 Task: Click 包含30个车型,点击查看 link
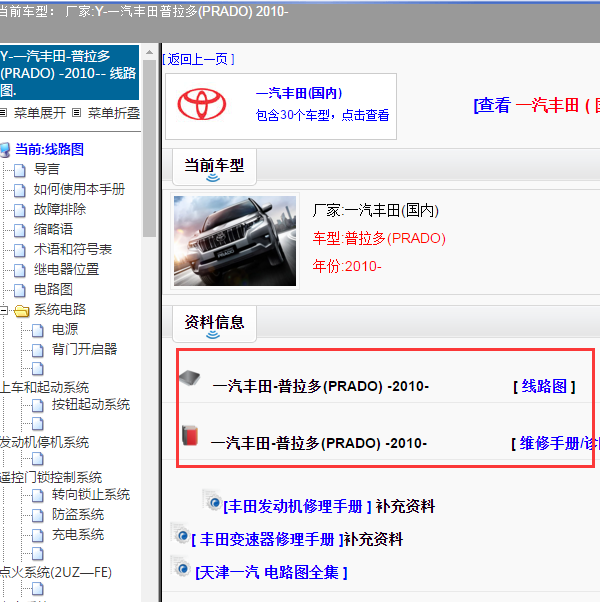point(322,115)
